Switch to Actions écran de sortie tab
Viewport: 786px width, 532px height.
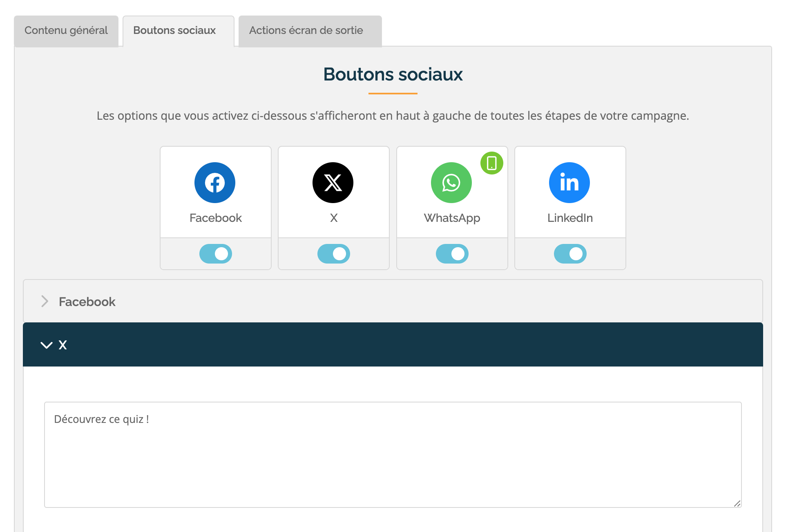(310, 31)
